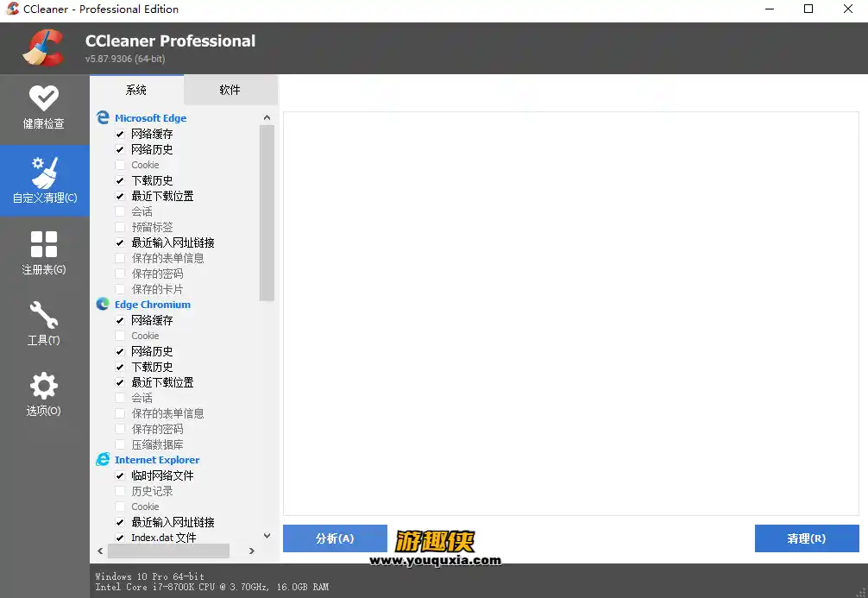868x598 pixels.
Task: Close the CCleaner window
Action: click(x=847, y=9)
